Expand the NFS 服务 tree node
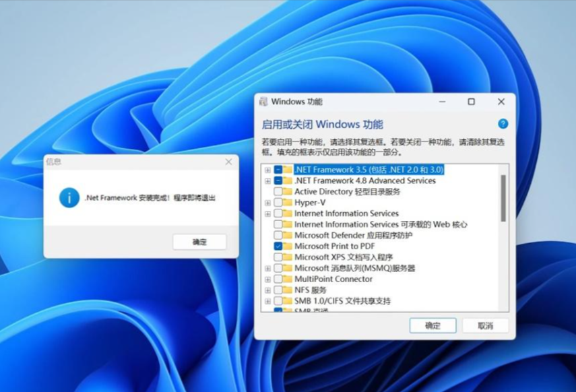 pyautogui.click(x=268, y=290)
